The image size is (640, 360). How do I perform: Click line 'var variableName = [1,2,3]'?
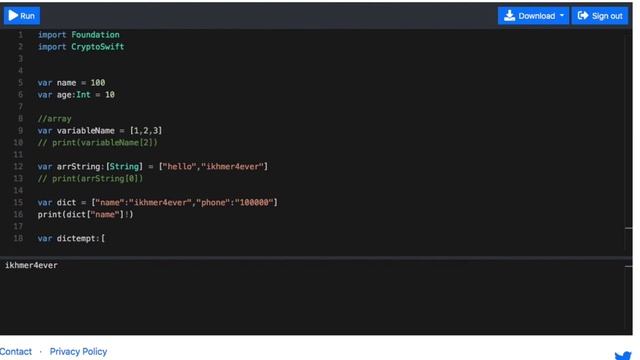(100, 131)
